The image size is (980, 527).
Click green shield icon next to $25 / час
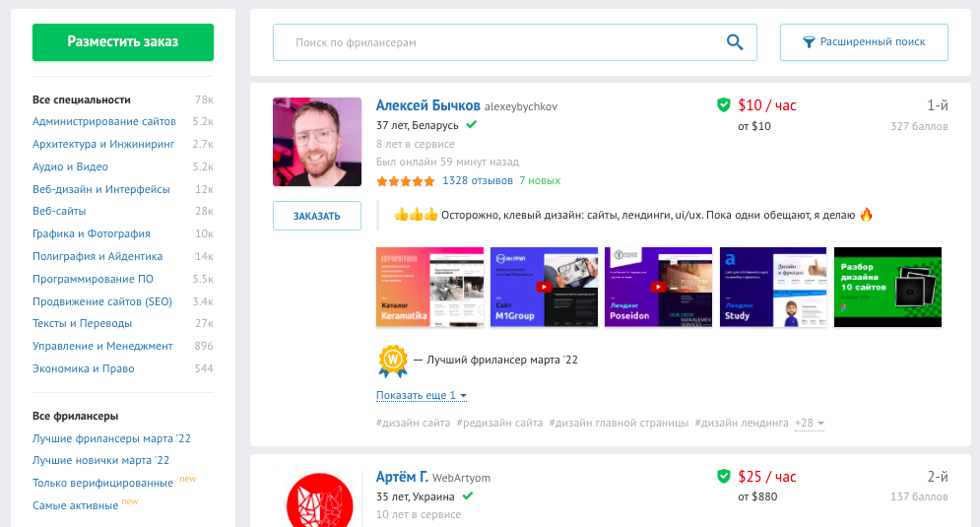coord(724,477)
